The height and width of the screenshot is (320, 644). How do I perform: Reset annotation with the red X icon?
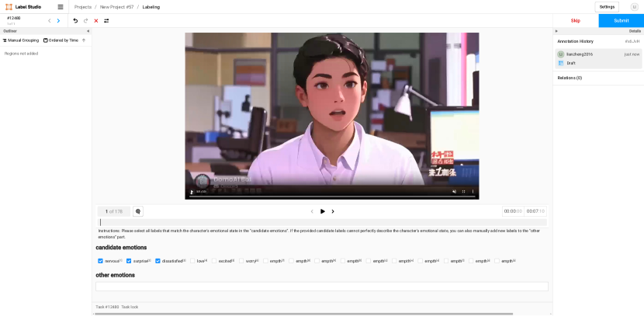[x=96, y=20]
